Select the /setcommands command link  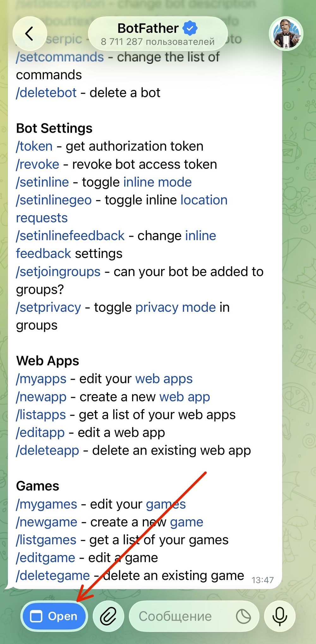60,57
